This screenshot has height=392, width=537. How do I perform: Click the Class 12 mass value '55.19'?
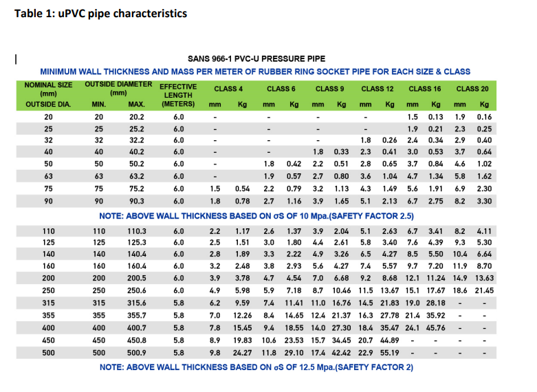390,353
